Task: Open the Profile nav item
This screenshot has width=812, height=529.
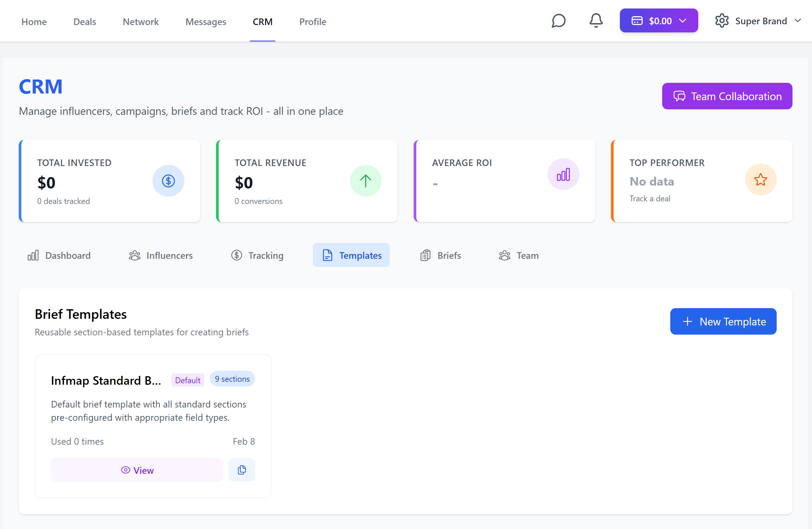Action: [313, 22]
